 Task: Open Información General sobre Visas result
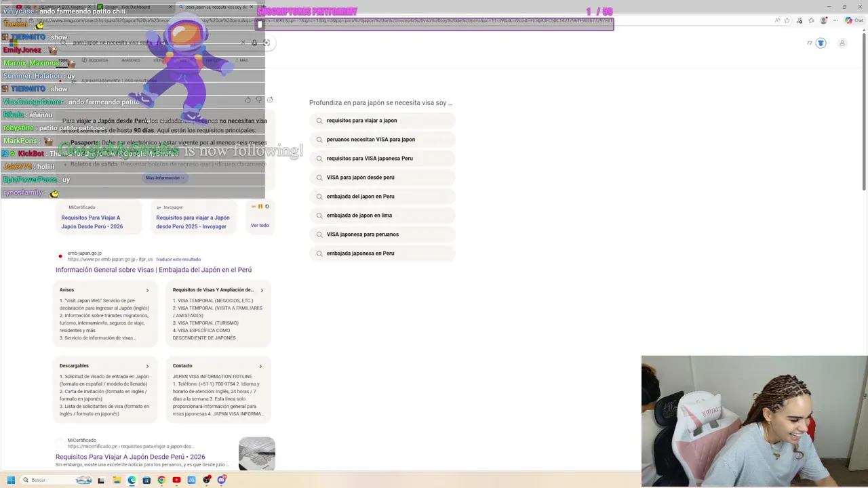[x=153, y=270]
